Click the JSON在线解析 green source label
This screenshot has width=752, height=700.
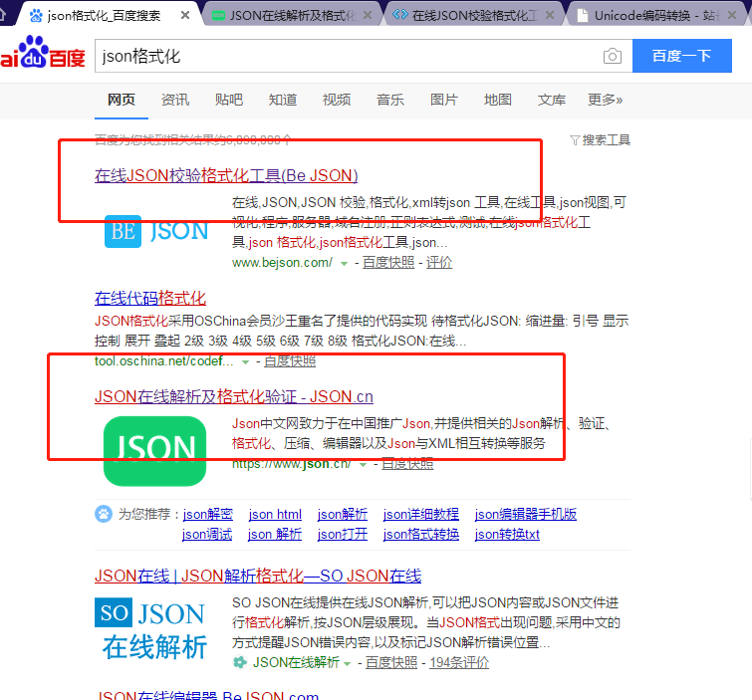(x=296, y=662)
